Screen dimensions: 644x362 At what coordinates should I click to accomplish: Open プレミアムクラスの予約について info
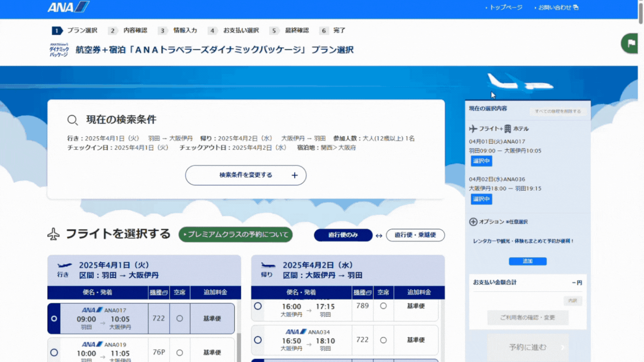[x=236, y=235]
